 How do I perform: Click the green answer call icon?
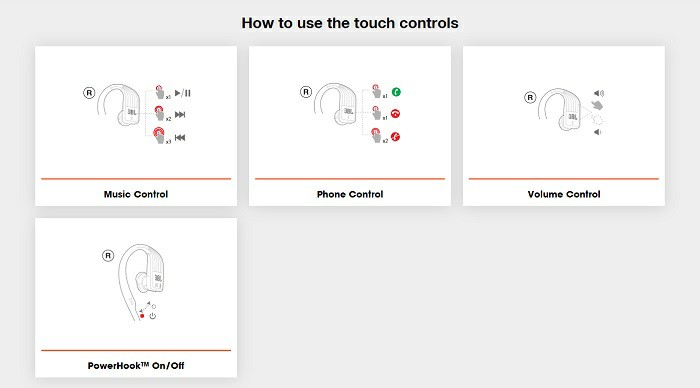tap(396, 92)
